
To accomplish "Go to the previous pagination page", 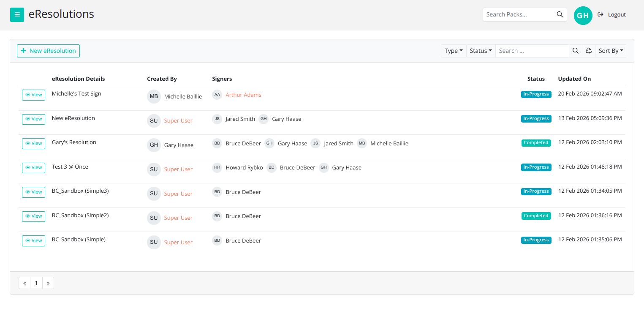I will [24, 283].
